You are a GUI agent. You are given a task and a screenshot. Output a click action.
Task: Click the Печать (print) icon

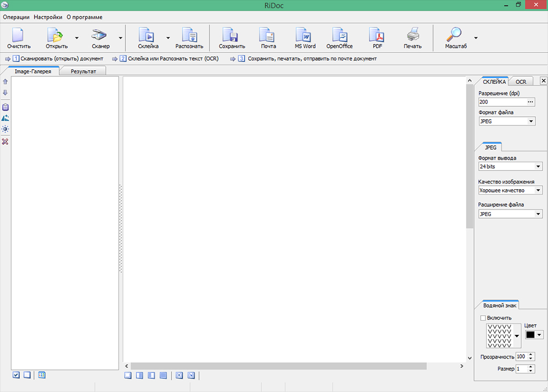pyautogui.click(x=413, y=36)
